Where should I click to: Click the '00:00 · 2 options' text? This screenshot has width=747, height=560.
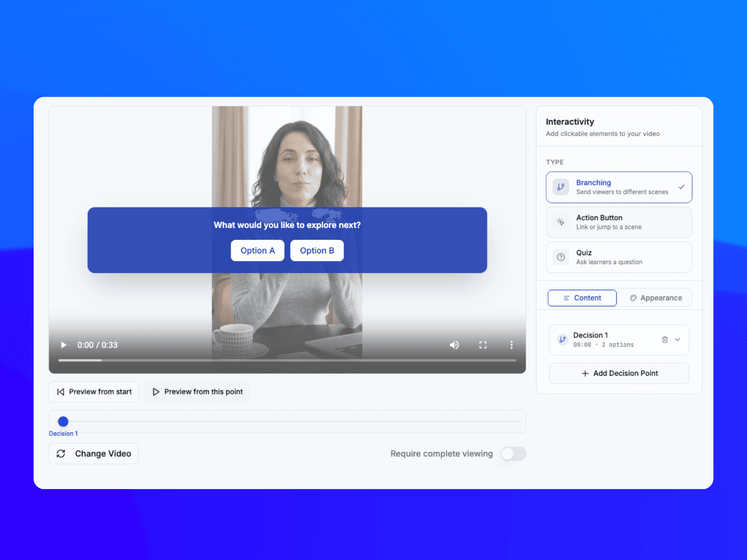(x=604, y=345)
